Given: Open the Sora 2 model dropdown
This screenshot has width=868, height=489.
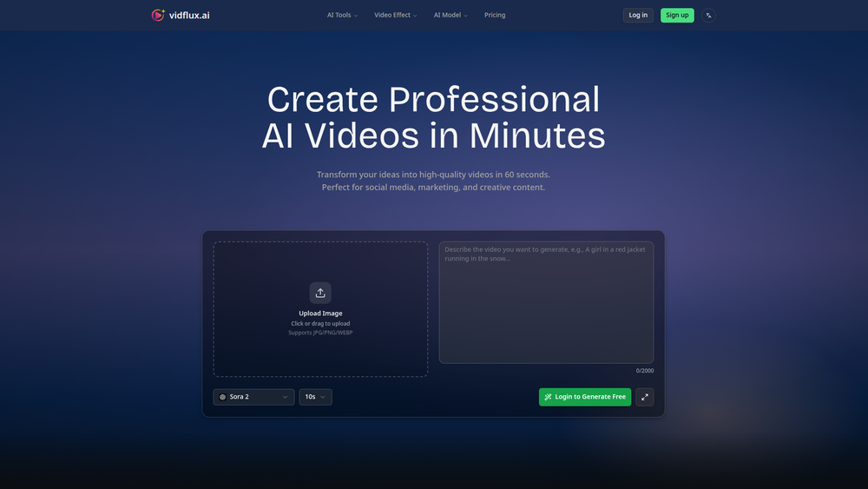Looking at the screenshot, I should click(253, 397).
